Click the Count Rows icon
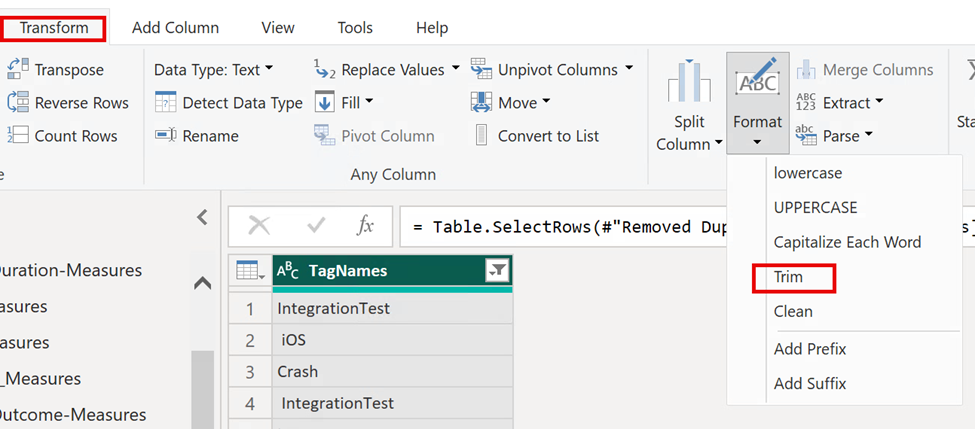This screenshot has width=975, height=429. point(18,135)
